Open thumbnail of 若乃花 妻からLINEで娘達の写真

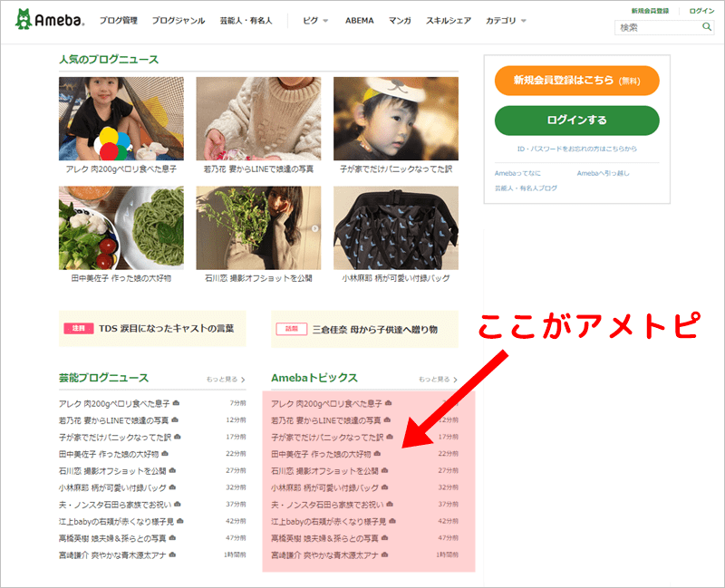click(x=258, y=119)
